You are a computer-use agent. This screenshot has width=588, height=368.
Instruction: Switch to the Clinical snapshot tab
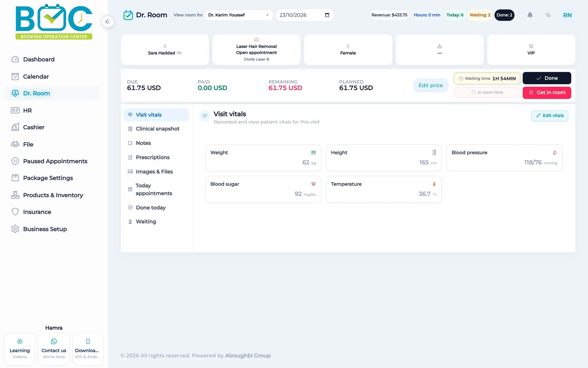pyautogui.click(x=156, y=129)
